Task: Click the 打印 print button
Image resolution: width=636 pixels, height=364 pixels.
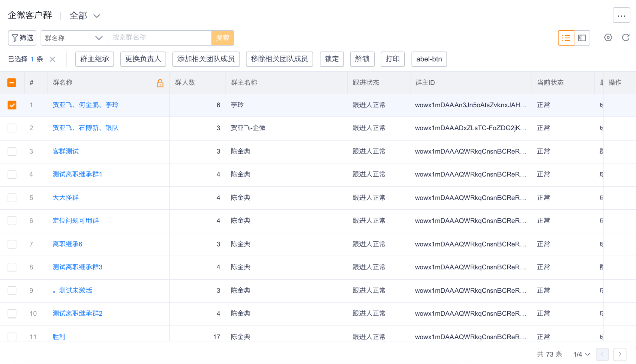Action: coord(393,59)
